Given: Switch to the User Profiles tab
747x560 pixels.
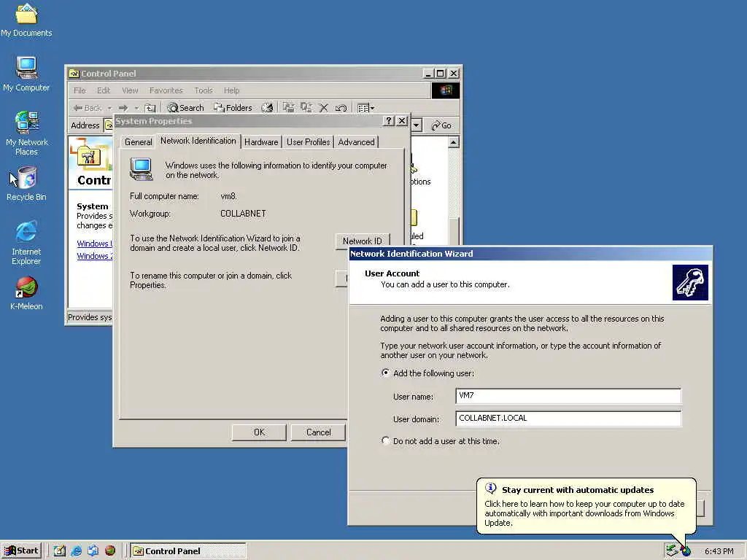Looking at the screenshot, I should 309,142.
